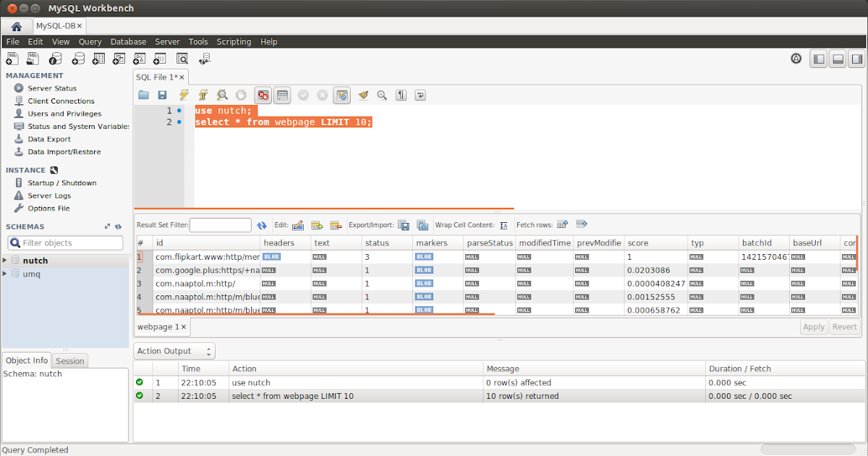Execute query with lightning bolt icon
868x456 pixels.
[x=184, y=95]
